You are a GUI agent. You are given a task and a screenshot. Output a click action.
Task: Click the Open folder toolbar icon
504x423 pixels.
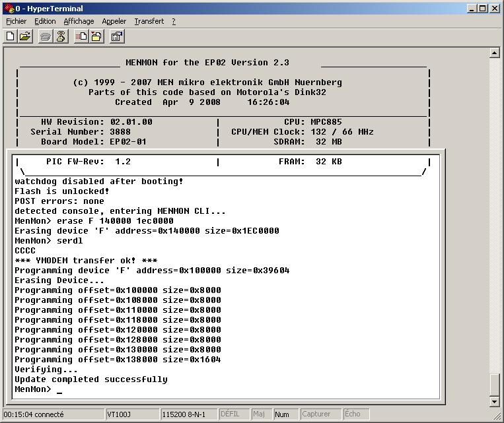tap(24, 36)
